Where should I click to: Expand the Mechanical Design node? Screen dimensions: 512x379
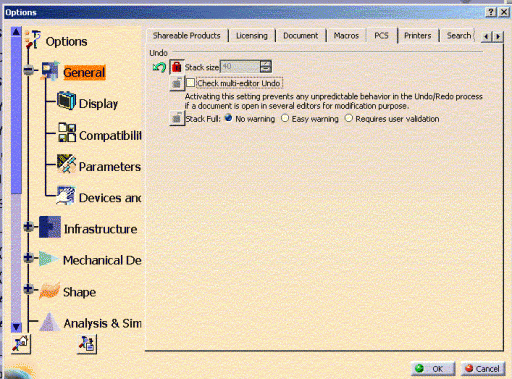[29, 258]
